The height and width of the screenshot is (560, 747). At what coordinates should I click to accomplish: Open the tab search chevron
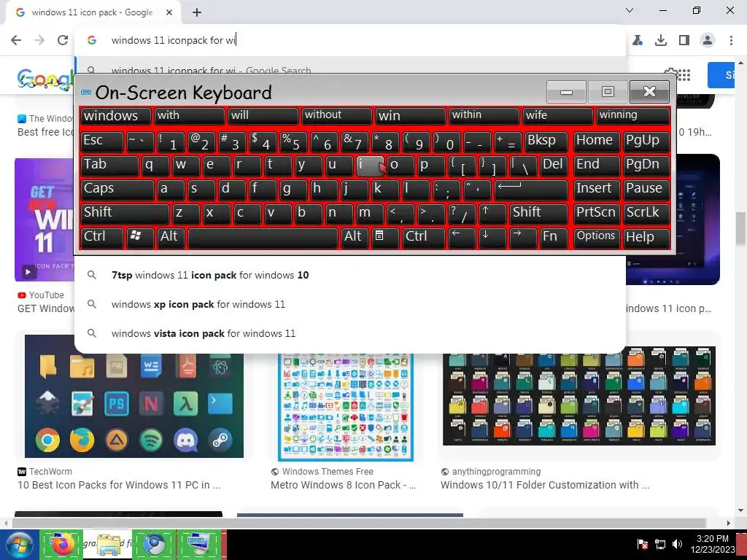coord(630,10)
